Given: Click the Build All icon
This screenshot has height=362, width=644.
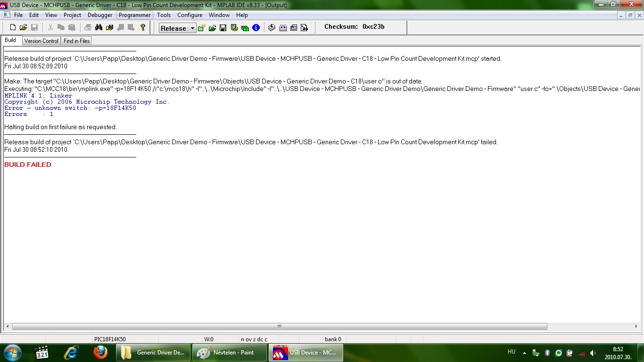Looking at the screenshot, I should coord(283,28).
